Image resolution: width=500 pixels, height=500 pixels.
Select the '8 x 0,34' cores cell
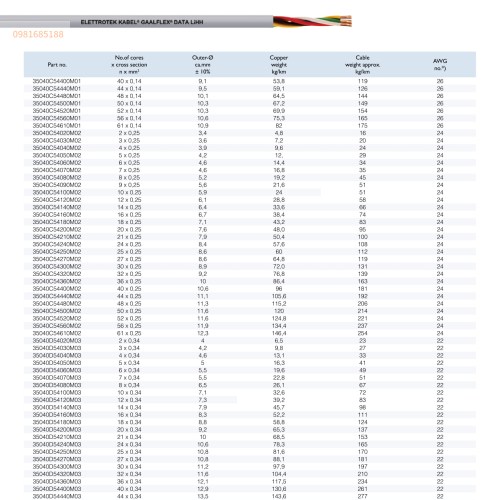click(129, 385)
